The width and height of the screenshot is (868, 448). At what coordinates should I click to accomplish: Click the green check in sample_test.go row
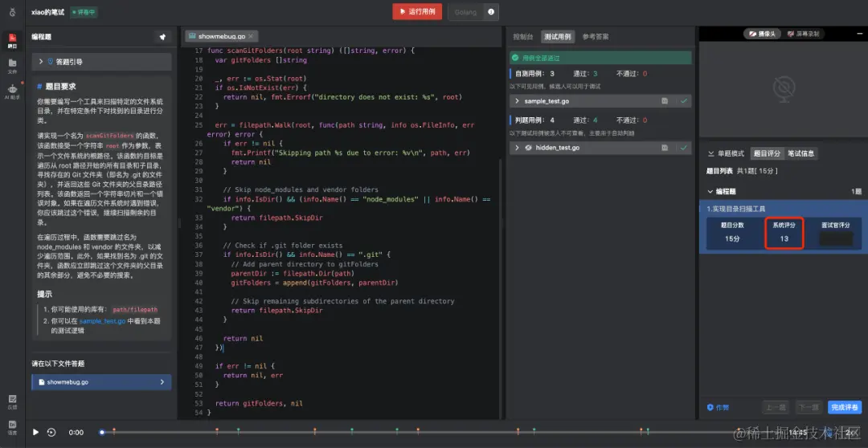point(684,101)
